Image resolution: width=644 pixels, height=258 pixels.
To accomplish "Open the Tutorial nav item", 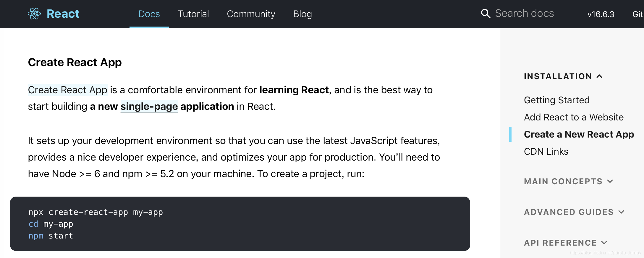I will coord(193,14).
